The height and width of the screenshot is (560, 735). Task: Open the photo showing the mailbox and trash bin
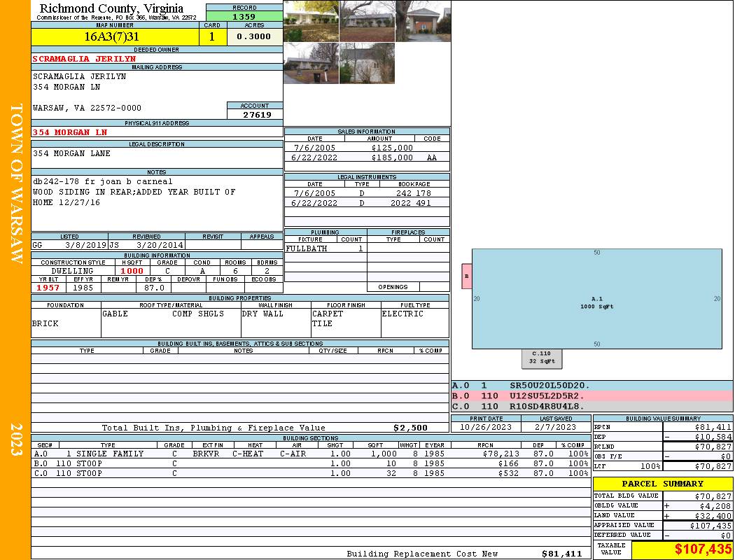(x=311, y=64)
